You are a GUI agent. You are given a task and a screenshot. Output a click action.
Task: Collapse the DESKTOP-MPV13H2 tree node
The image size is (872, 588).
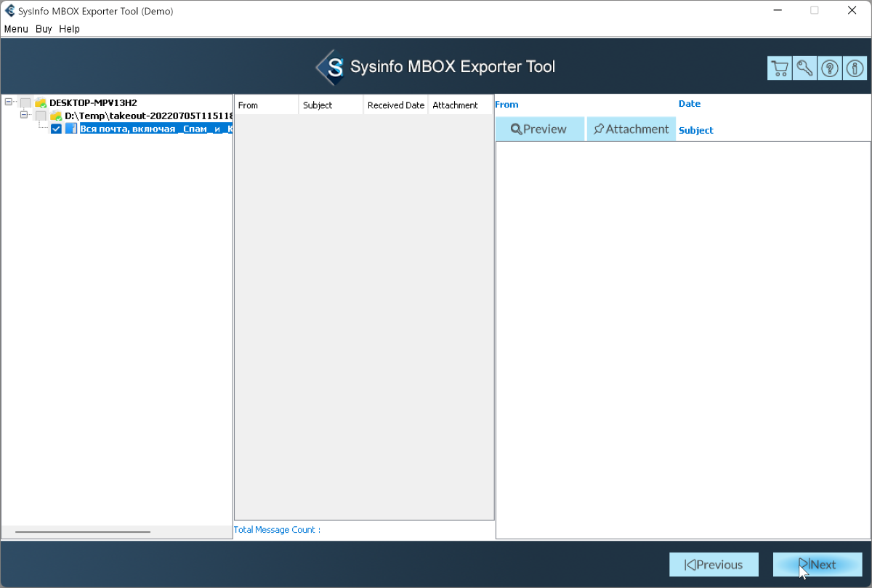click(9, 102)
